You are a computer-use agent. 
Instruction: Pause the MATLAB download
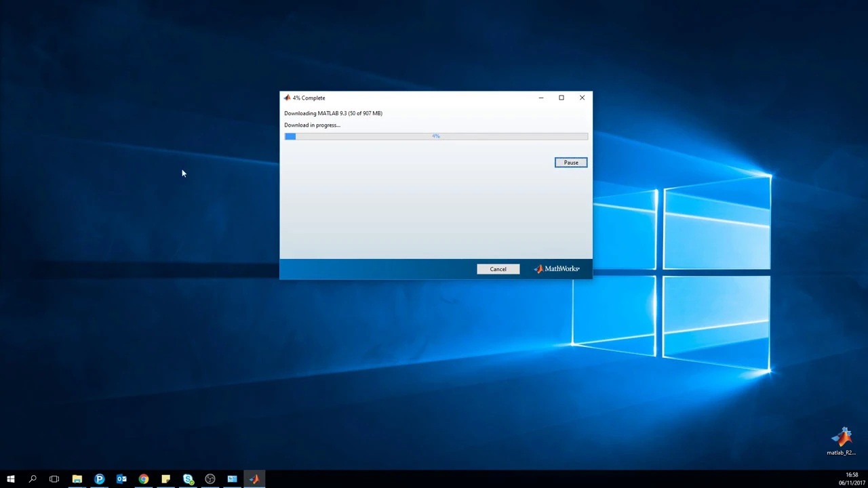click(571, 163)
